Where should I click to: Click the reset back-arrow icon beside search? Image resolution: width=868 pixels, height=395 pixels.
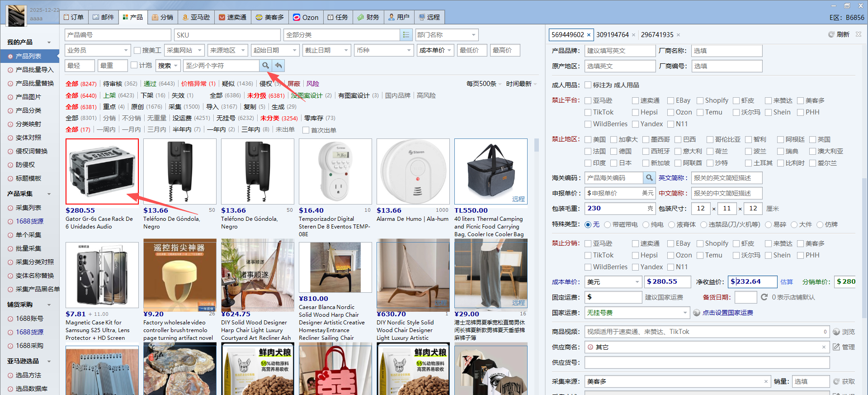pos(278,66)
